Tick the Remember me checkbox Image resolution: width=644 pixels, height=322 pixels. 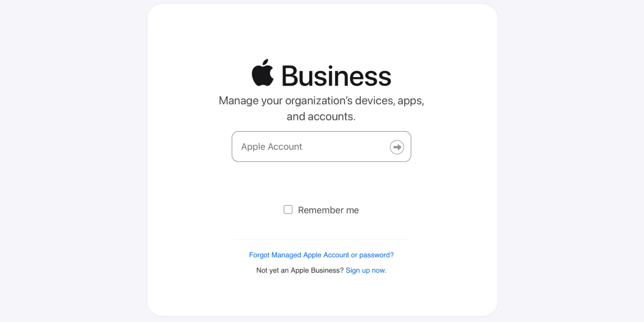(288, 210)
